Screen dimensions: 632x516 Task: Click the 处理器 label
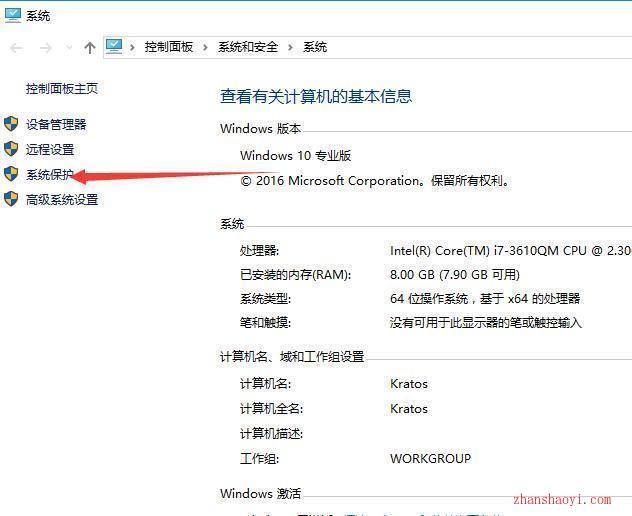tap(259, 251)
